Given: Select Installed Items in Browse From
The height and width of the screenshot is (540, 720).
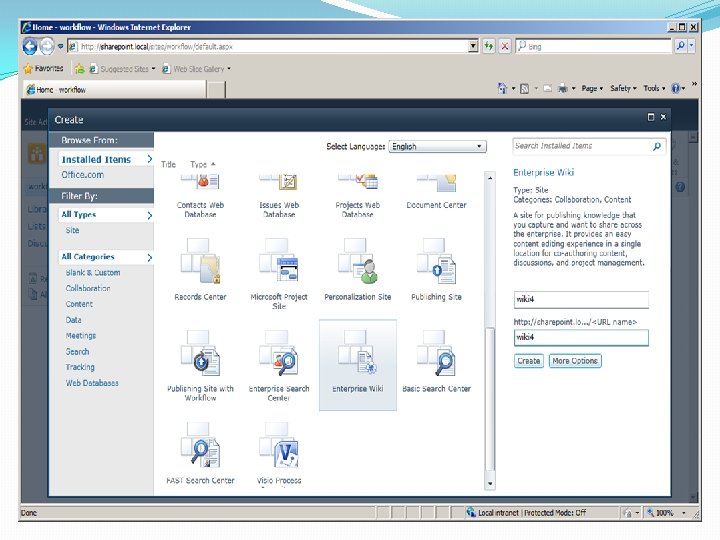Looking at the screenshot, I should 107,159.
